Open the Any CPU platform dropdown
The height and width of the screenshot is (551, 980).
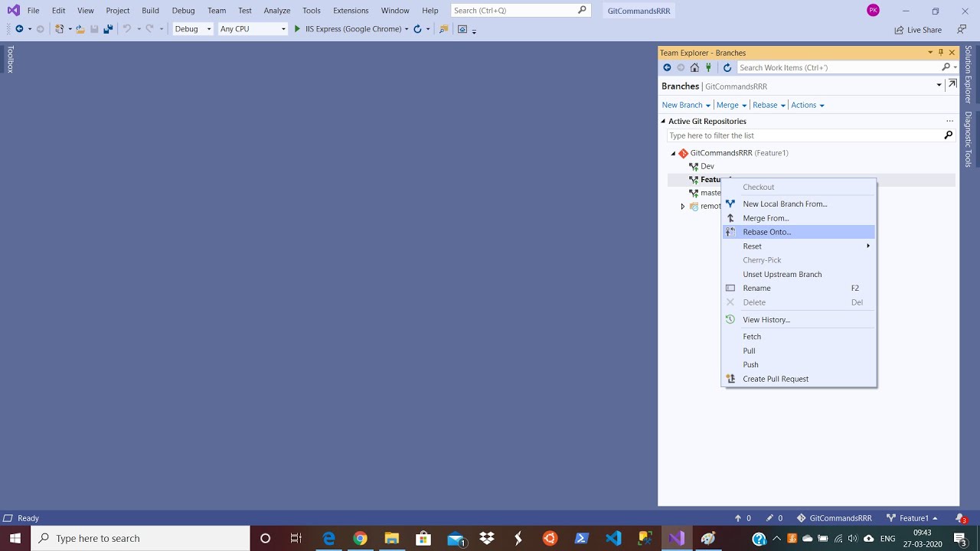pos(252,29)
